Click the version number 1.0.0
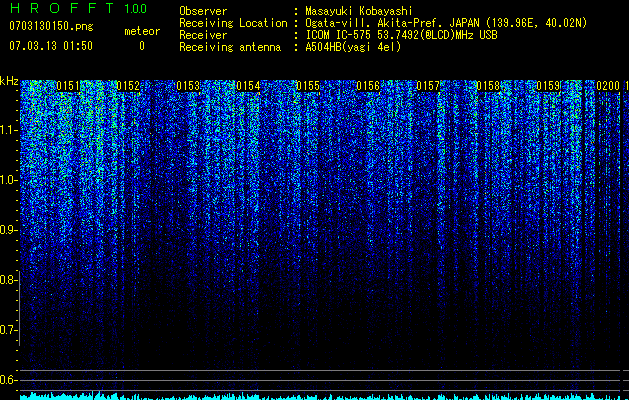Image resolution: width=629 pixels, height=400 pixels. click(x=136, y=9)
